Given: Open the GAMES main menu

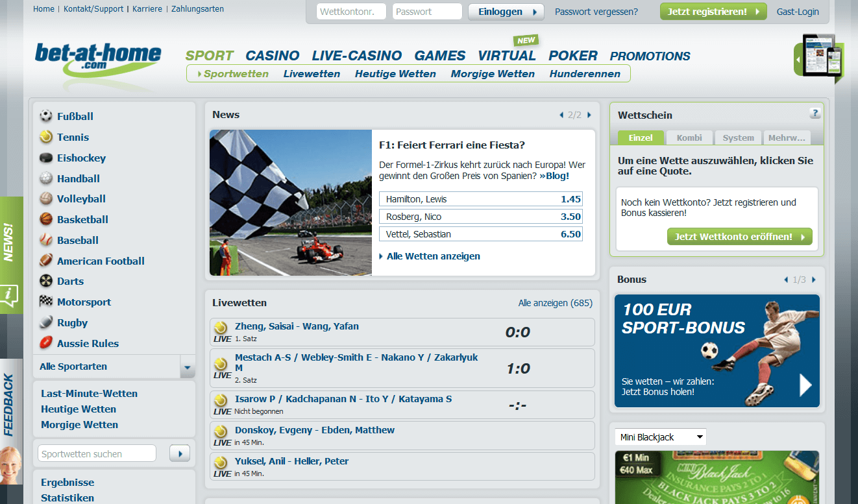Looking at the screenshot, I should [440, 56].
